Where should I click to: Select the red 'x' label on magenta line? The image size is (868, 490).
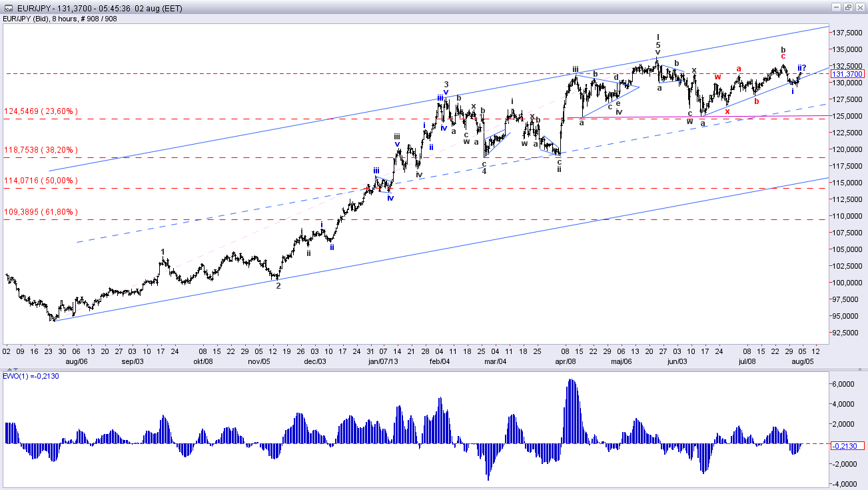click(x=727, y=111)
